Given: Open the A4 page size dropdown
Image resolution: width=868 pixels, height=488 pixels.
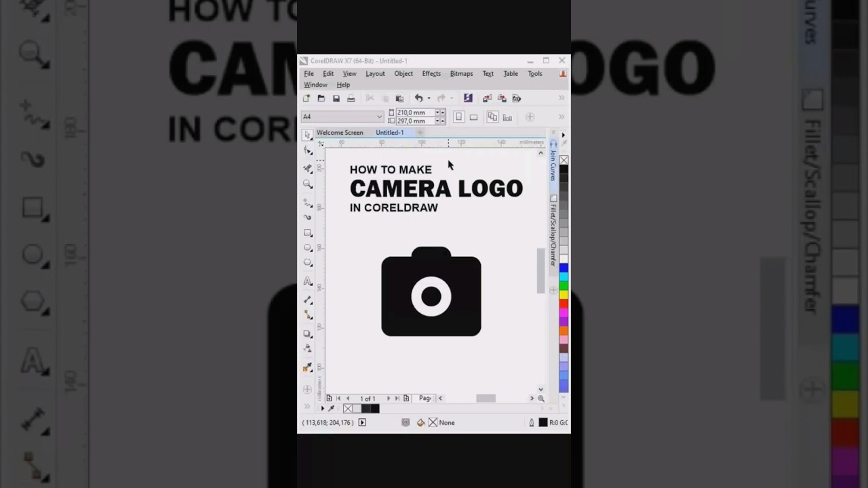Looking at the screenshot, I should coord(379,117).
